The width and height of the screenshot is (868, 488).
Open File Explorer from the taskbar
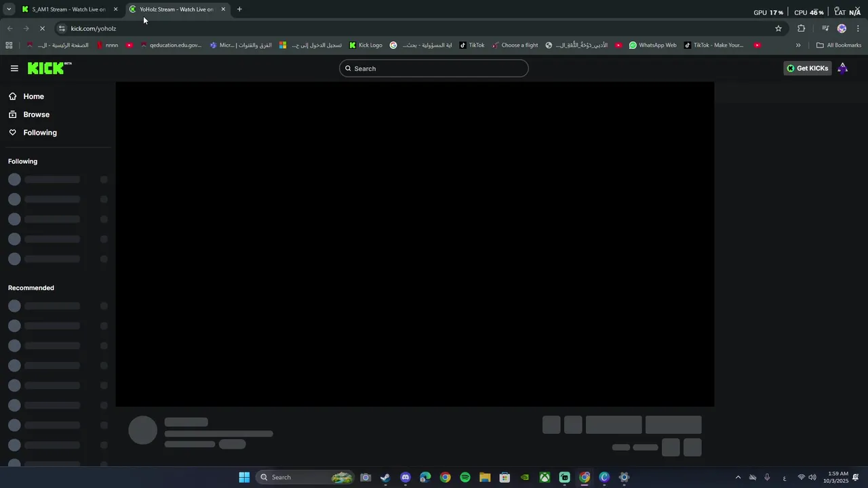485,477
